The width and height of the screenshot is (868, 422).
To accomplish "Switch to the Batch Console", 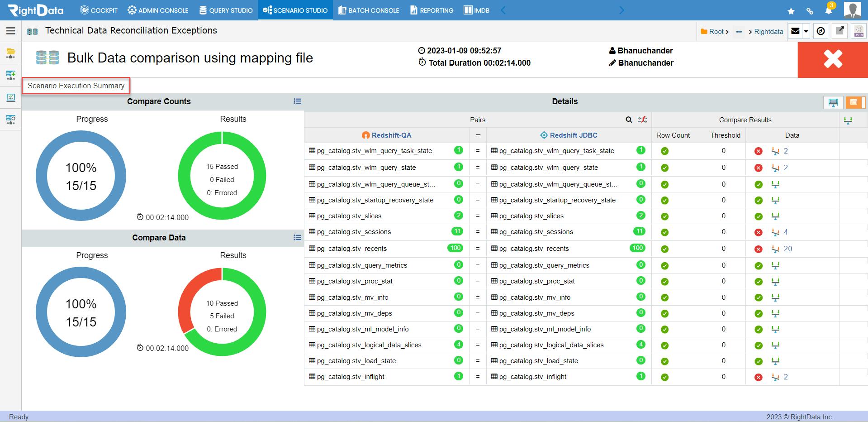I will click(x=368, y=10).
